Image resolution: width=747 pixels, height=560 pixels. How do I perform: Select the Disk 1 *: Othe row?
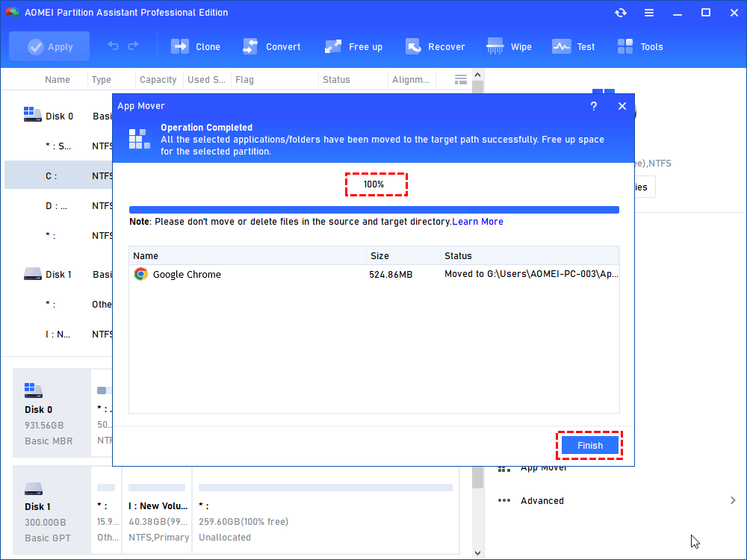[x=58, y=305]
